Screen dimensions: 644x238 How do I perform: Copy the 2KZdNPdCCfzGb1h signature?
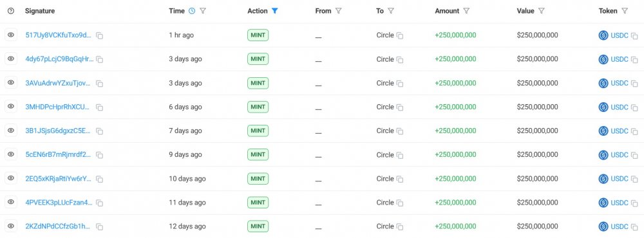pyautogui.click(x=99, y=227)
